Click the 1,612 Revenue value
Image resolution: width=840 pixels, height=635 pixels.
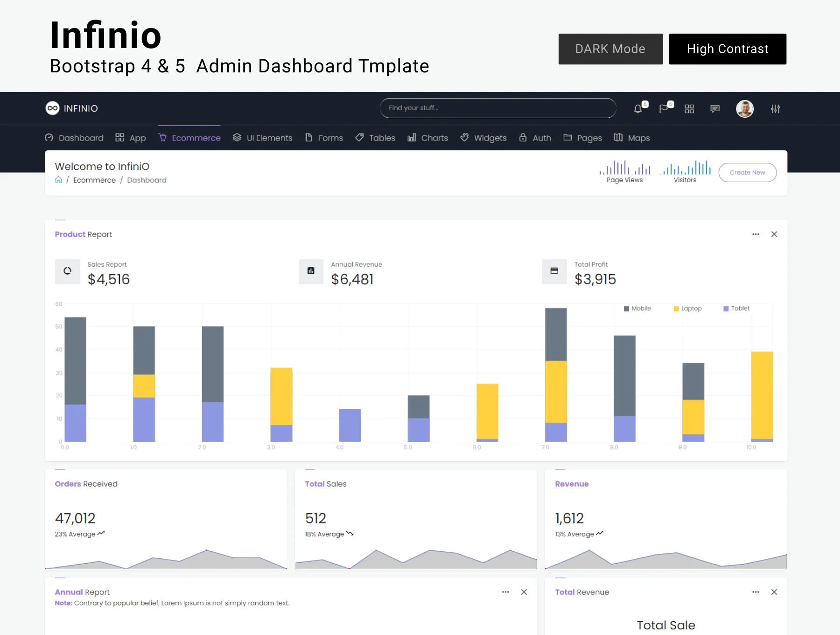[x=569, y=518]
